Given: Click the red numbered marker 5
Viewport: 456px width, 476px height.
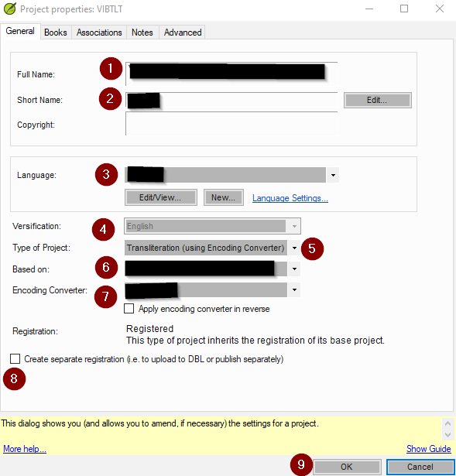Looking at the screenshot, I should pyautogui.click(x=313, y=248).
